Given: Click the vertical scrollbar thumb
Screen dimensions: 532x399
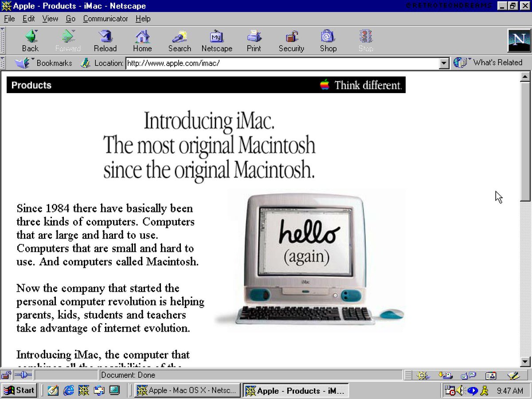Looking at the screenshot, I should click(525, 141).
